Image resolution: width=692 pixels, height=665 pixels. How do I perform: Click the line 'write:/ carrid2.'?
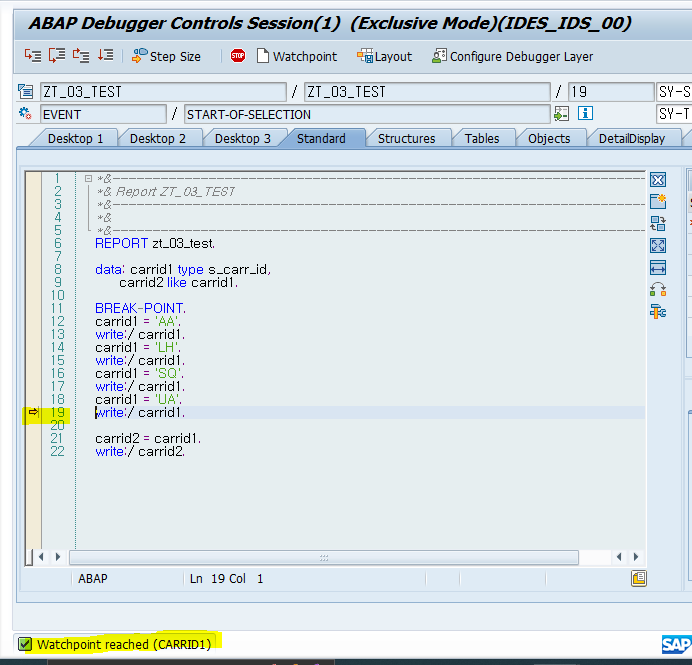coord(140,451)
